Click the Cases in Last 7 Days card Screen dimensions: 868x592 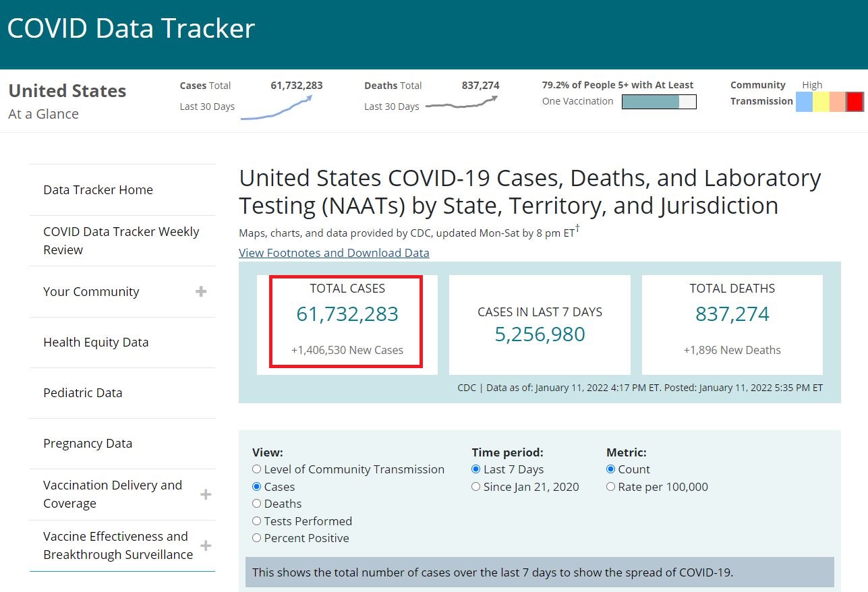(x=540, y=324)
